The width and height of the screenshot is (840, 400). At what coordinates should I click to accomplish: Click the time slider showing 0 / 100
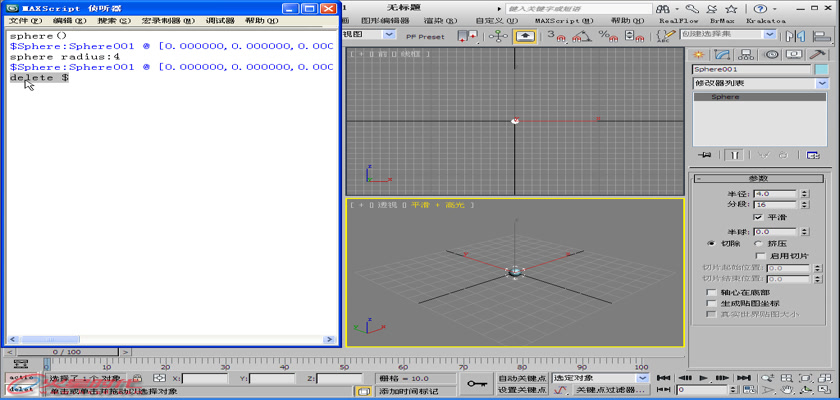67,352
